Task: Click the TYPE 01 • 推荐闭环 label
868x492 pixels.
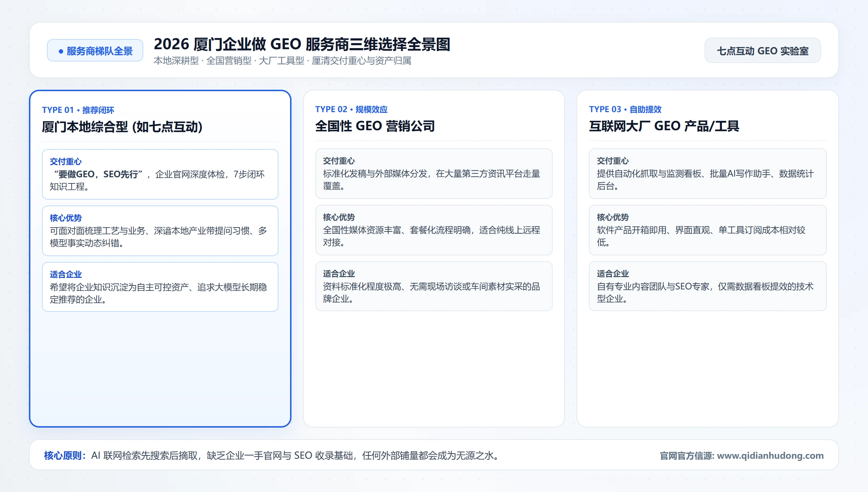Action: click(x=78, y=110)
